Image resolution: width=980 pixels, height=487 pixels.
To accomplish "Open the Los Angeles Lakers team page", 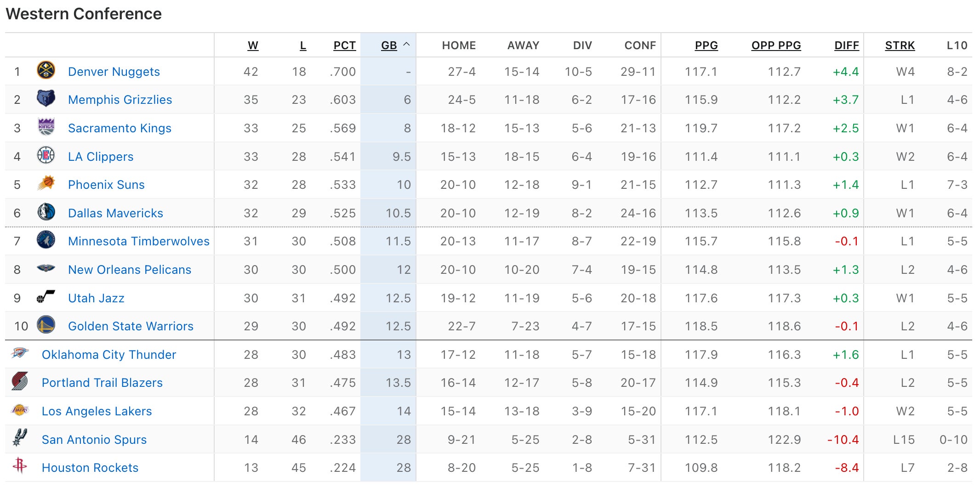I will point(97,411).
